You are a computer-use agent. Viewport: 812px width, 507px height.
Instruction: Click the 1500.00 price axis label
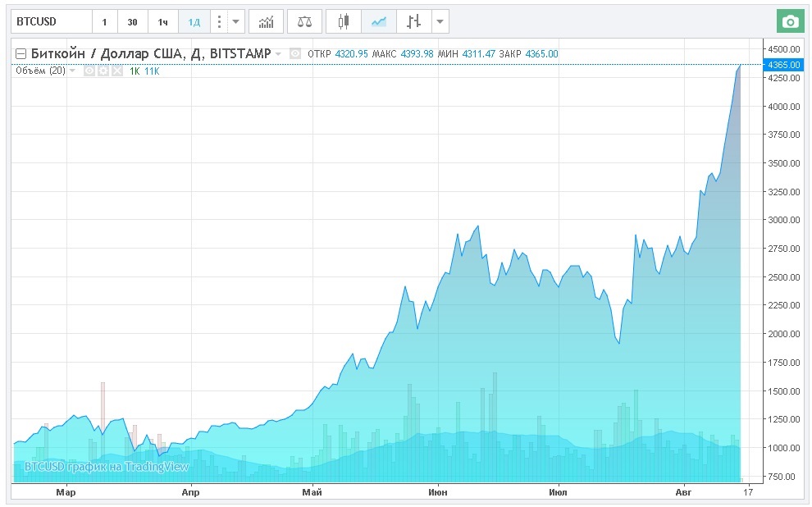(784, 391)
